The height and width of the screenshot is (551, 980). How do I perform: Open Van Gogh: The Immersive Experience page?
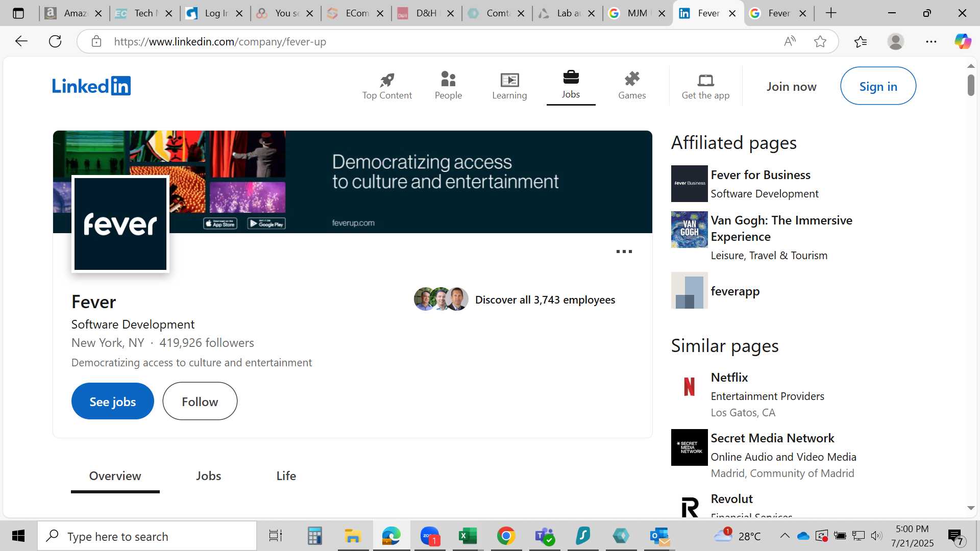click(781, 229)
